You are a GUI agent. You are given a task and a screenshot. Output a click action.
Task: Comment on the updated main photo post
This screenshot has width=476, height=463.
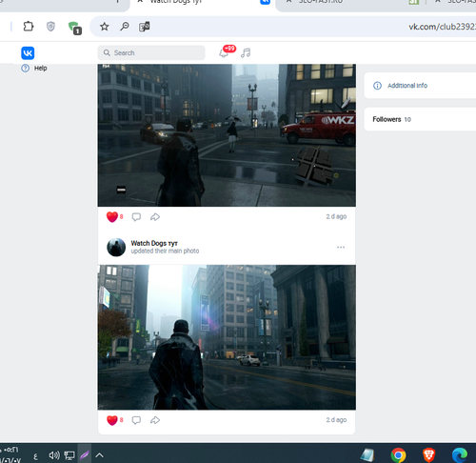pyautogui.click(x=136, y=420)
